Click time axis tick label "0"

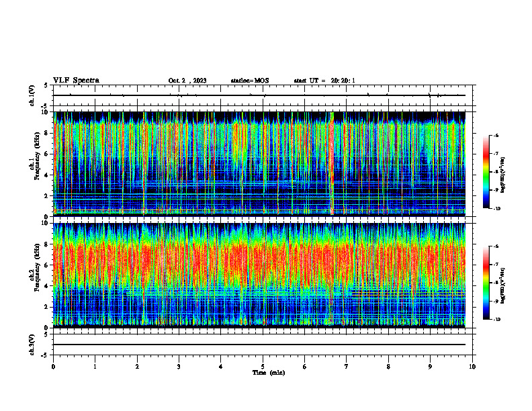pyautogui.click(x=53, y=367)
